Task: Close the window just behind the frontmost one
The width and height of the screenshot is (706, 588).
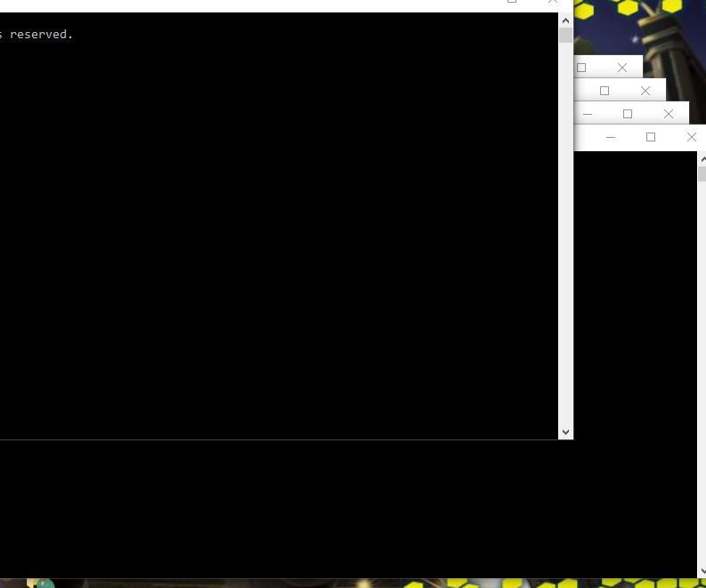Action: tap(692, 137)
